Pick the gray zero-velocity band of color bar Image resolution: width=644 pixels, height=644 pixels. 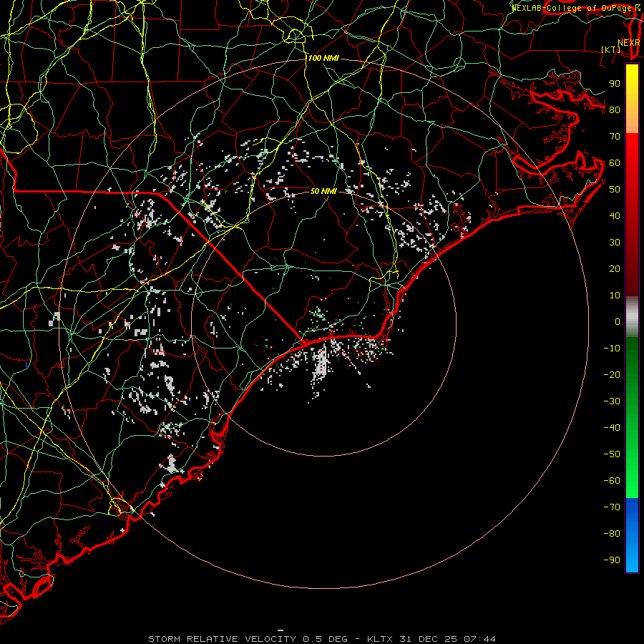pos(632,317)
